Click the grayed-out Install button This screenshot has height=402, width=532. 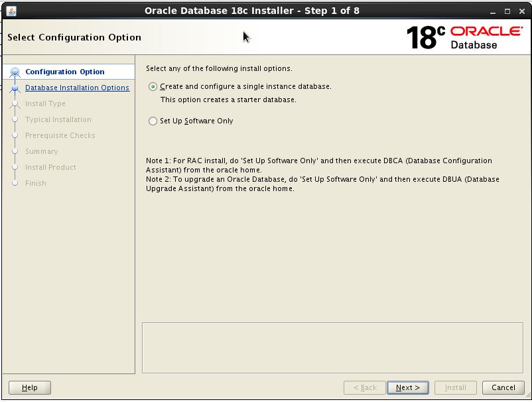[x=455, y=387]
